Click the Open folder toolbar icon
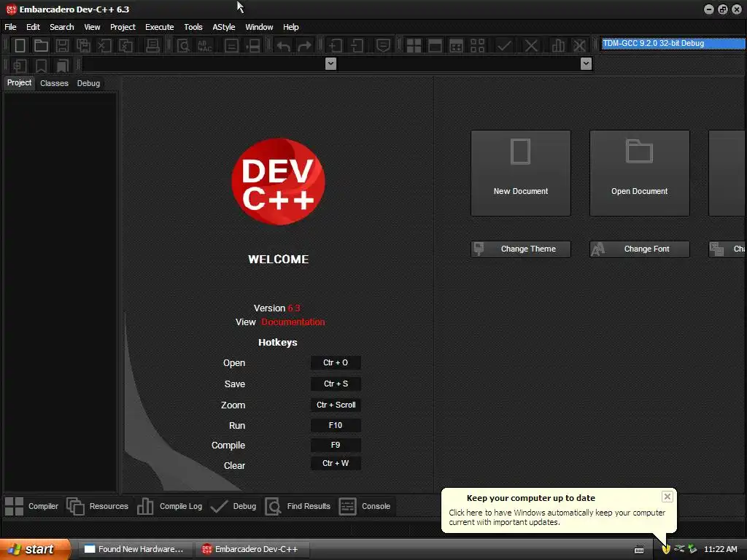The width and height of the screenshot is (747, 560). 41,46
